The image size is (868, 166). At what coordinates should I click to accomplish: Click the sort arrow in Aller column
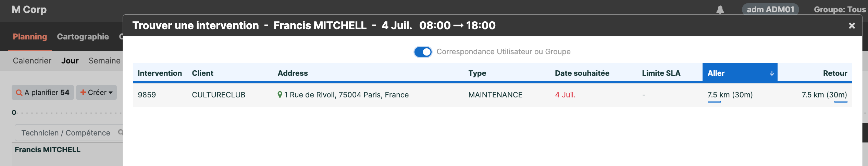point(772,73)
